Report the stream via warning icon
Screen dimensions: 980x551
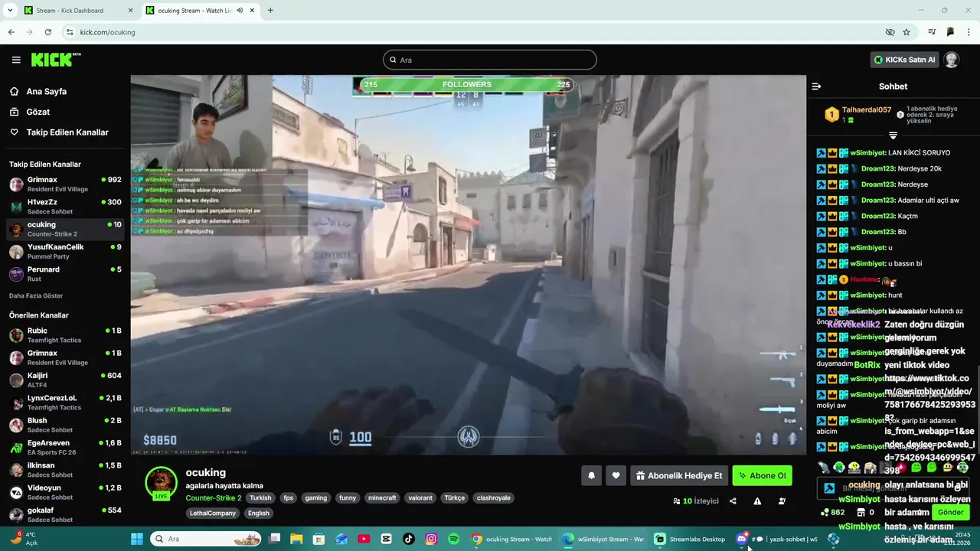(757, 501)
